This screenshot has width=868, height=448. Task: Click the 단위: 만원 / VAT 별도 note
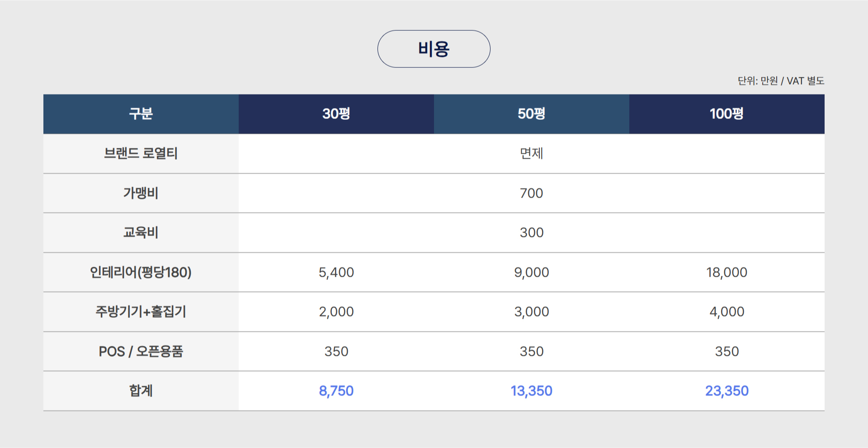[x=781, y=81]
